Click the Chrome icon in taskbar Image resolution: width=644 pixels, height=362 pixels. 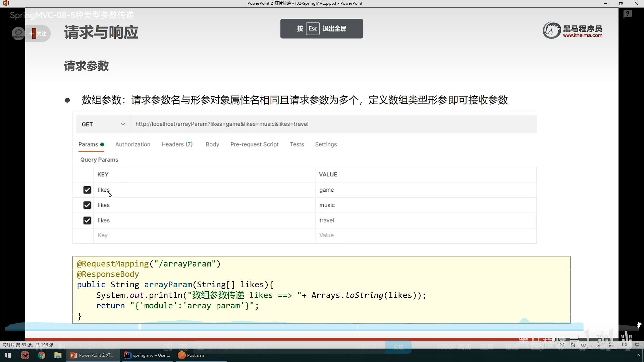[42, 355]
